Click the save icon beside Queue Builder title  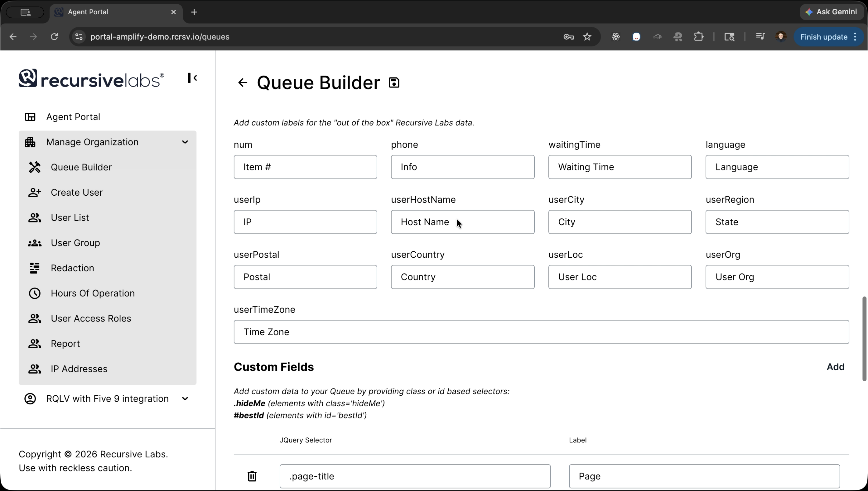pyautogui.click(x=394, y=82)
